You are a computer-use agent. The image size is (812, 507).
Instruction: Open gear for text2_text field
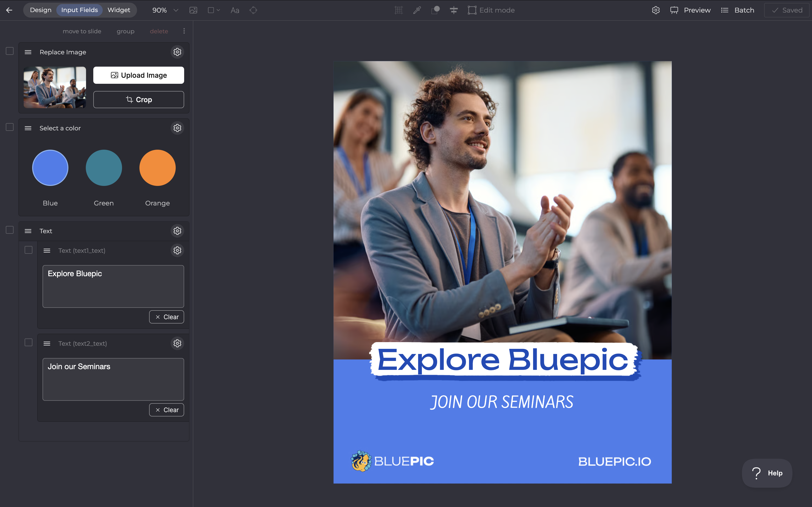pyautogui.click(x=177, y=343)
